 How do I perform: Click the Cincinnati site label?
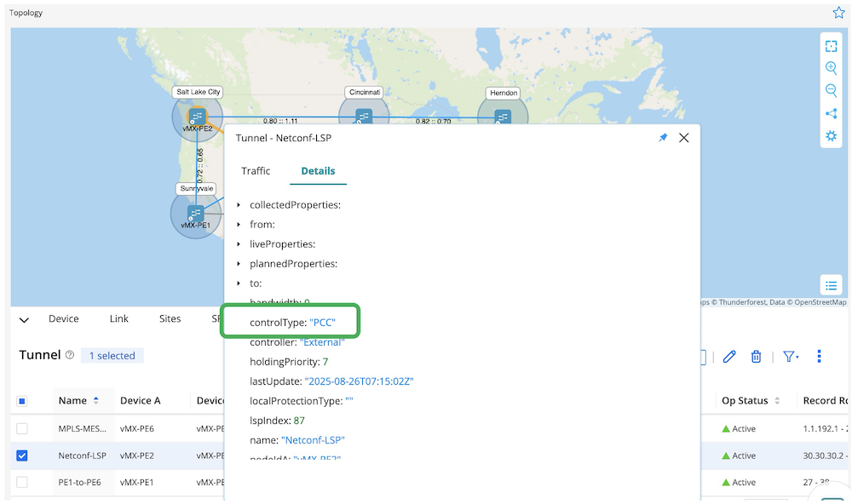click(x=365, y=92)
